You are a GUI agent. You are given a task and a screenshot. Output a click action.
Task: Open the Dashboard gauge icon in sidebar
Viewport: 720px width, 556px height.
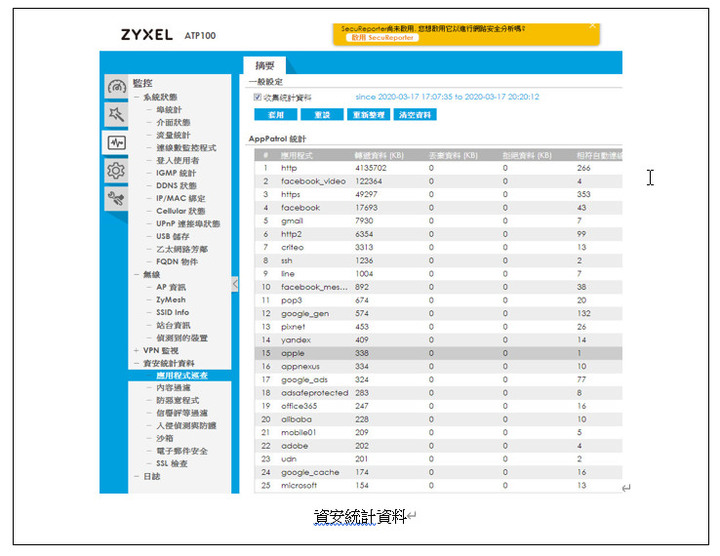click(116, 86)
